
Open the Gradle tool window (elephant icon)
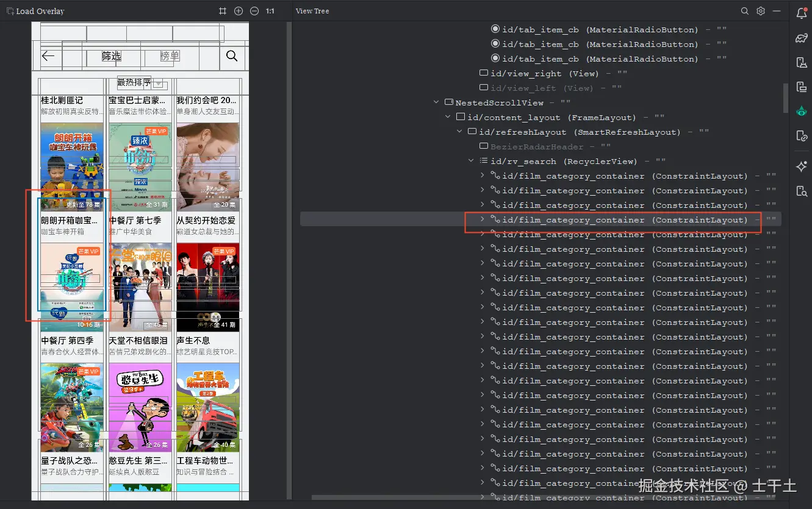tap(802, 38)
